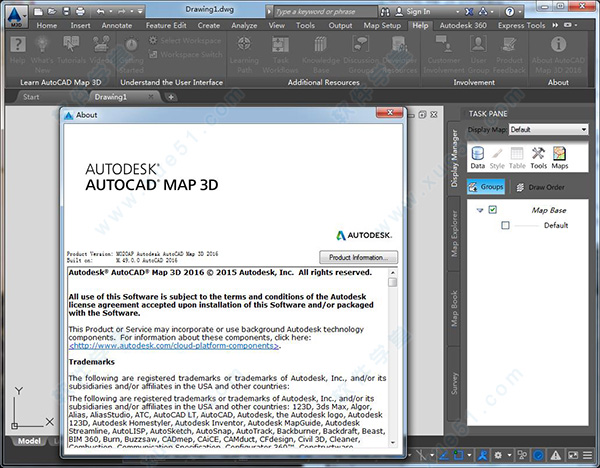
Task: Open Discussion Groups resource
Action: click(360, 54)
